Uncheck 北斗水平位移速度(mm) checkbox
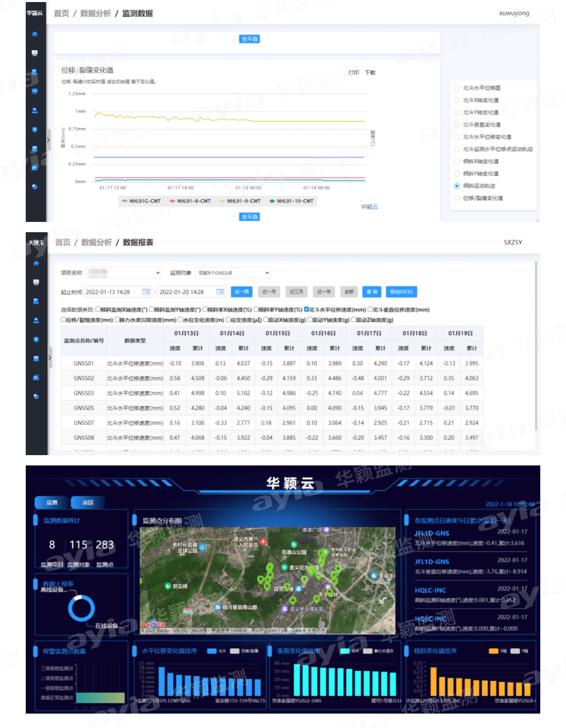The height and width of the screenshot is (728, 566). coord(307,309)
